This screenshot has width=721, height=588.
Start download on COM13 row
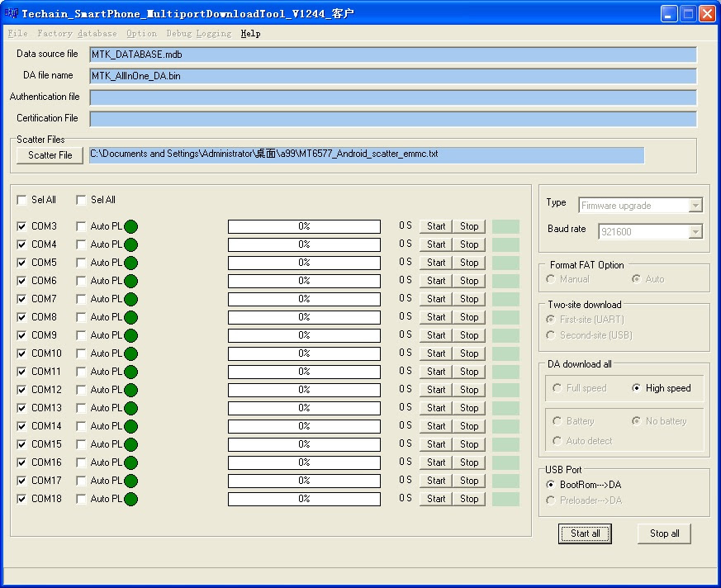click(x=436, y=408)
